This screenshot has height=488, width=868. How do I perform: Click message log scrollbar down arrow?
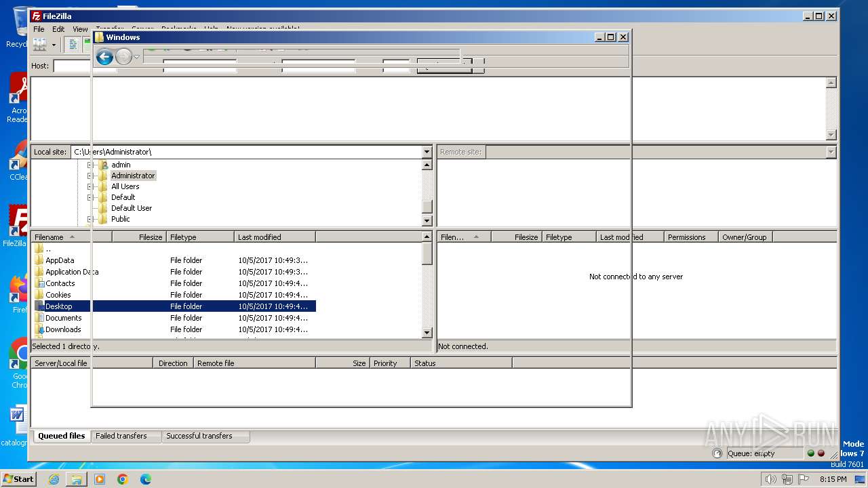tap(831, 135)
